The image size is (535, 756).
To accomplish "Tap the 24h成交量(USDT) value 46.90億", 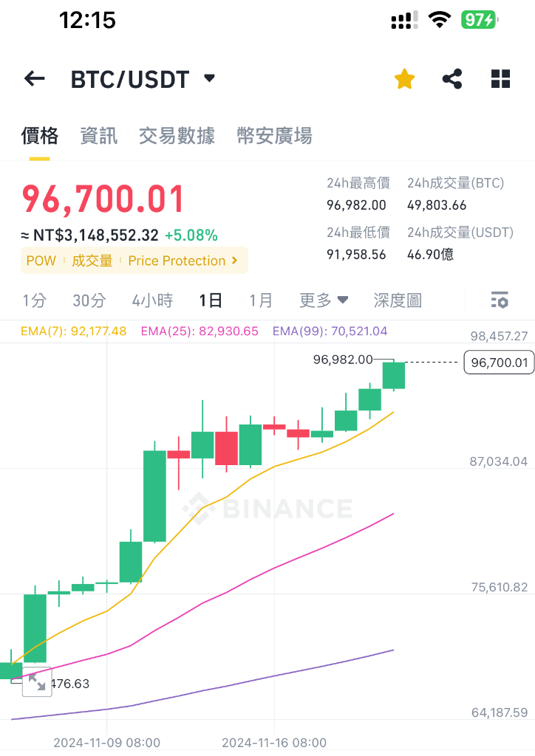I will [430, 255].
